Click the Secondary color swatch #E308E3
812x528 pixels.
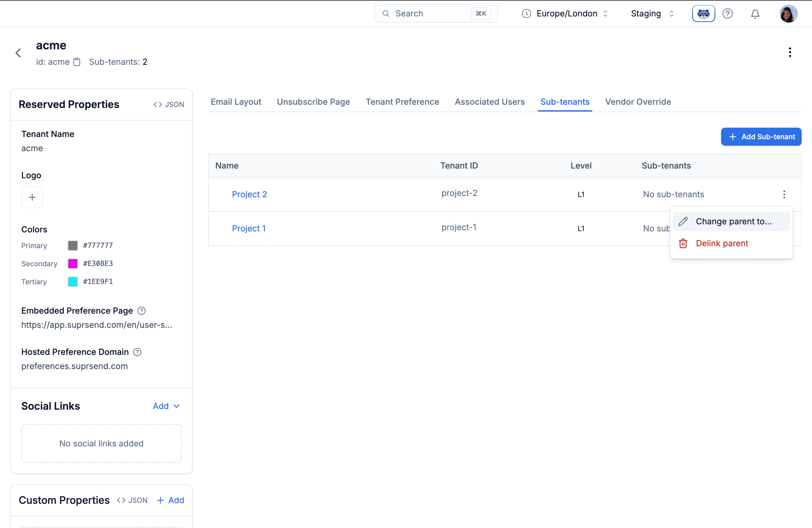click(73, 263)
